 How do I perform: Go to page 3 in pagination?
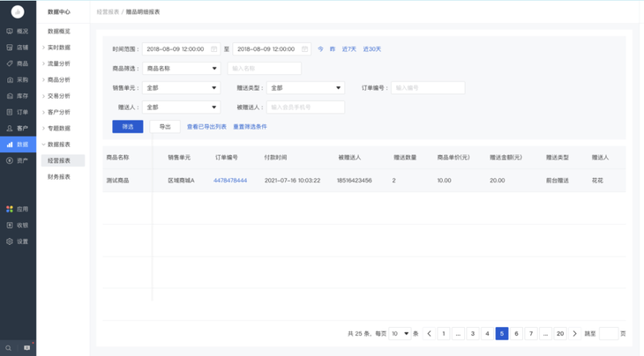[473, 333]
